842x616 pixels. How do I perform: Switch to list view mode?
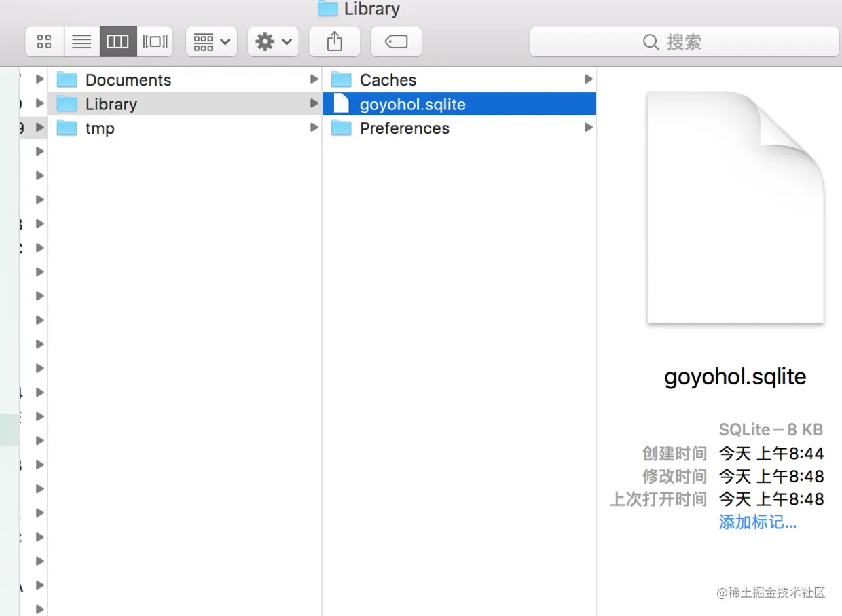(x=81, y=42)
